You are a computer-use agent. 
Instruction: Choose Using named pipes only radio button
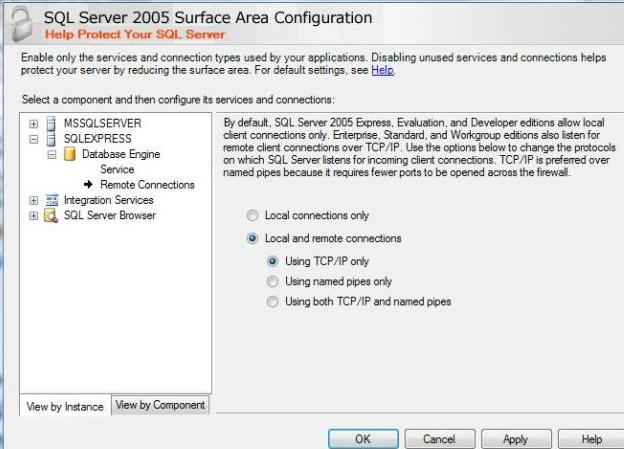pyautogui.click(x=273, y=281)
